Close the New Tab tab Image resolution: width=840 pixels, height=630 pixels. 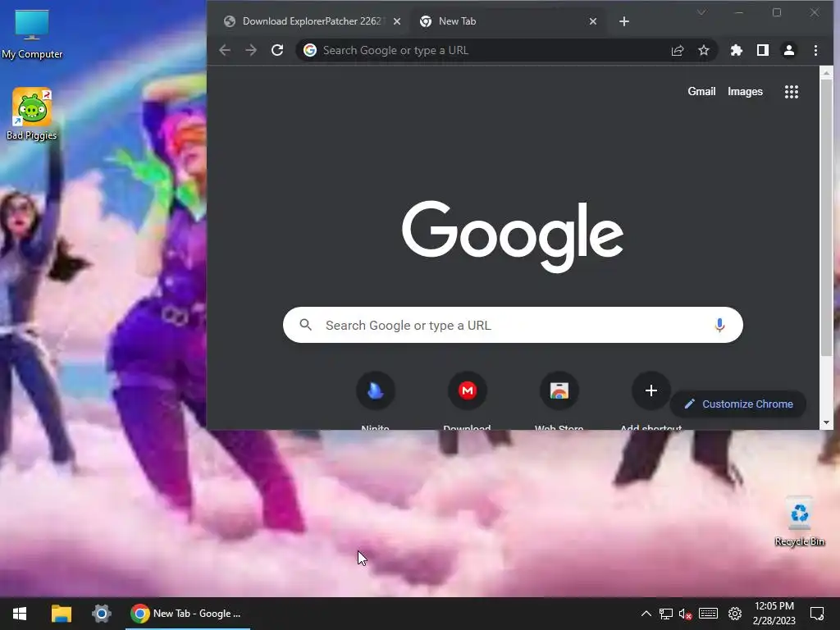coord(593,21)
